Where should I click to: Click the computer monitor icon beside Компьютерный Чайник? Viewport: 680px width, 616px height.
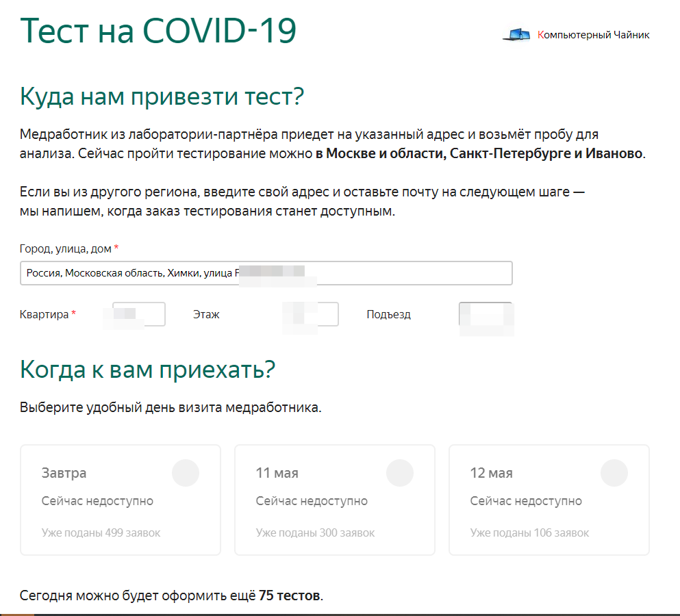pyautogui.click(x=518, y=33)
